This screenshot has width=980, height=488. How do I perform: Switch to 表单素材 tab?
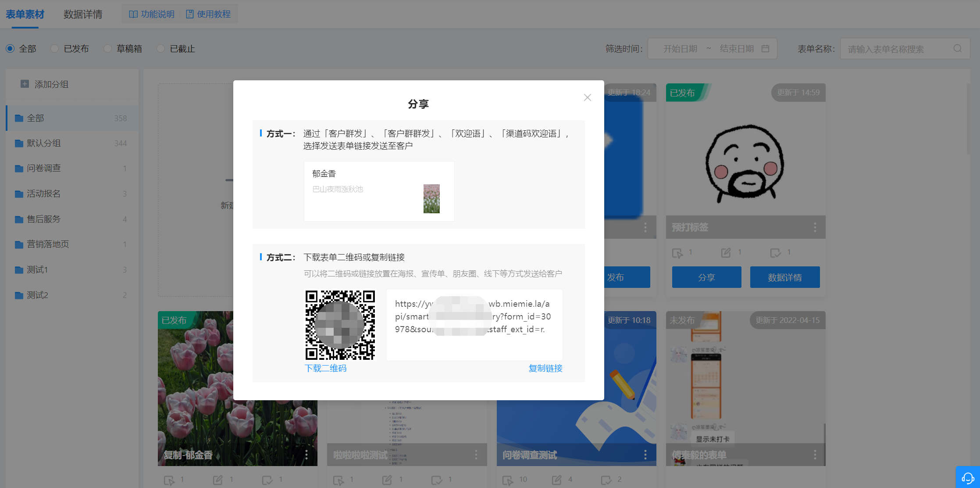click(x=25, y=14)
